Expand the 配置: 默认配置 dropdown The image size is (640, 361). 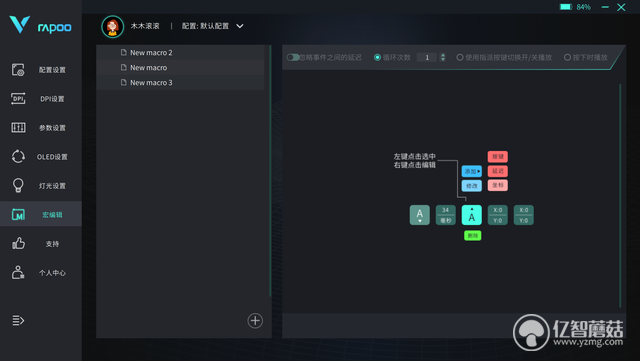click(x=240, y=26)
